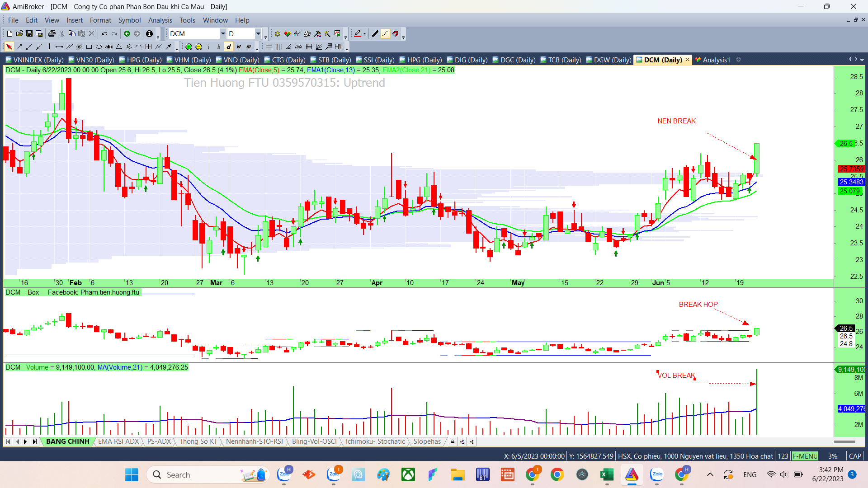Open the Excel app from taskbar
This screenshot has height=488, width=868.
[606, 474]
